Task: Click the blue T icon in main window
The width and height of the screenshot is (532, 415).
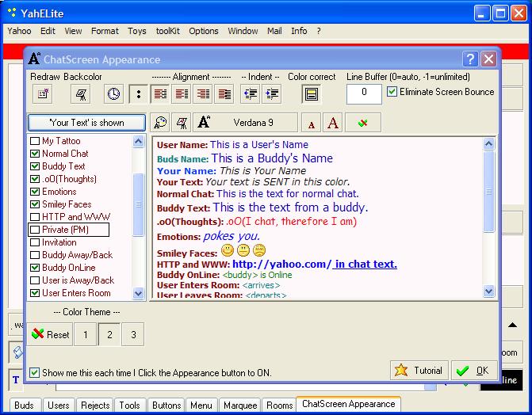Action: pyautogui.click(x=16, y=379)
